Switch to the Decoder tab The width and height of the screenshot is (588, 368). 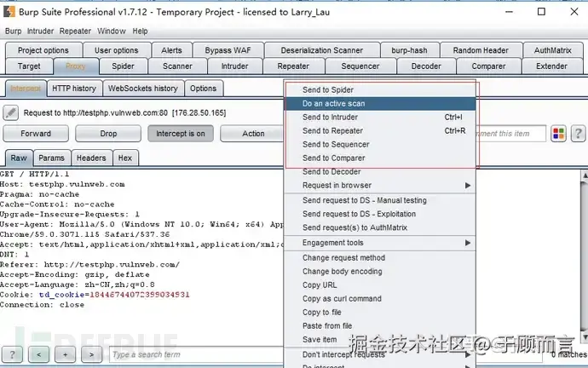click(x=426, y=66)
